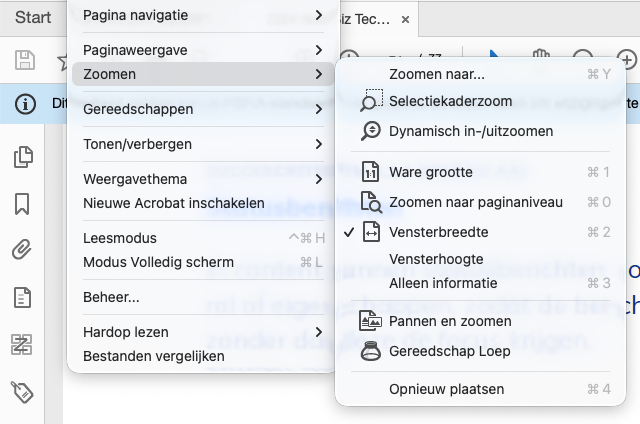
Task: Choose Vensterbreedte checked option
Action: pyautogui.click(x=480, y=232)
